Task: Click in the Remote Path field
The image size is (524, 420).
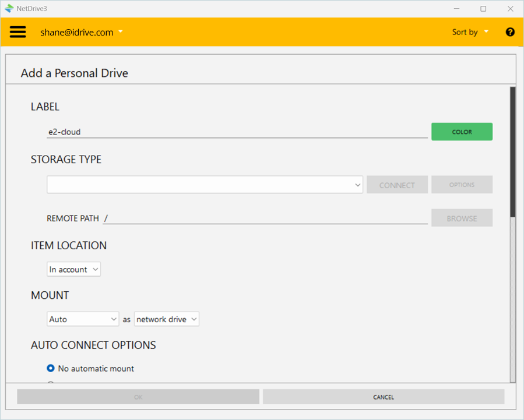Action: tap(265, 218)
